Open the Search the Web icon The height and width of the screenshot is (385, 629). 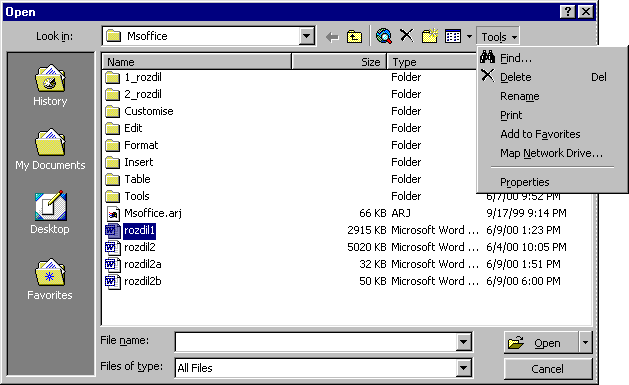384,36
